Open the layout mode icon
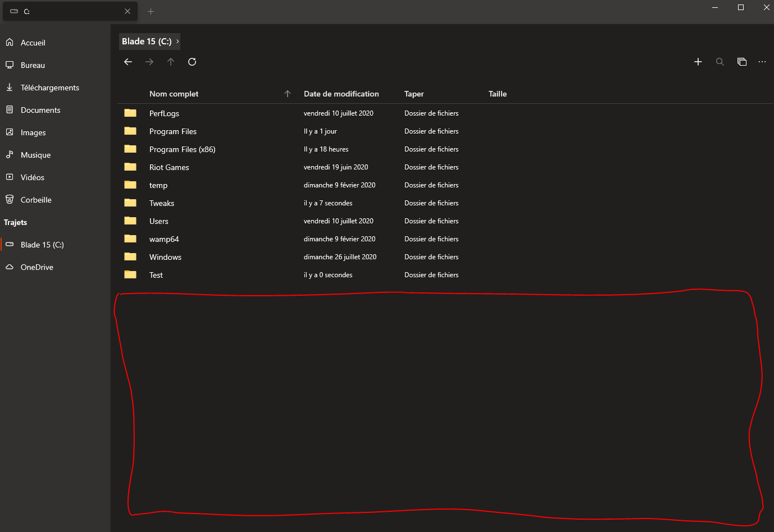Viewport: 774px width, 532px height. (x=741, y=62)
